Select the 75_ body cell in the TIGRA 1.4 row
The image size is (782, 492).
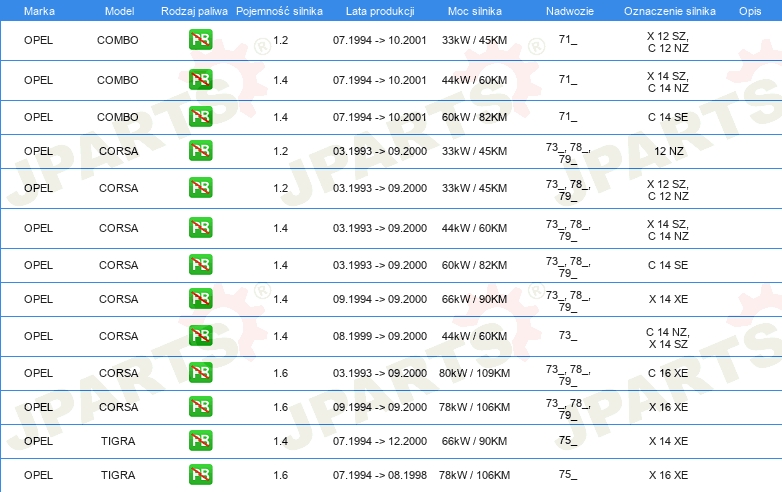[x=568, y=440]
